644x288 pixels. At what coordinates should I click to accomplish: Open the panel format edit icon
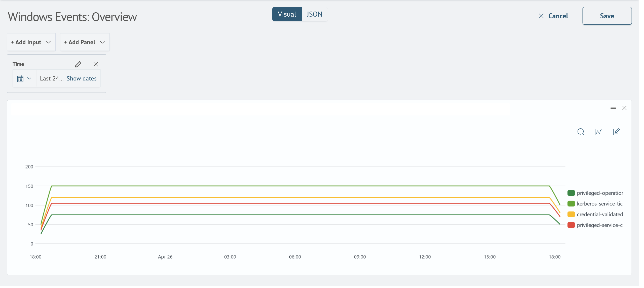coord(616,132)
